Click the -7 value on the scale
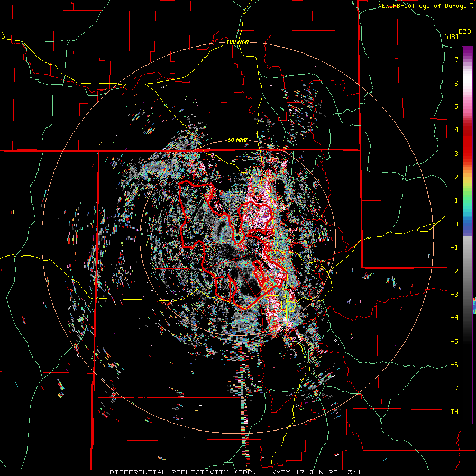The height and width of the screenshot is (476, 476). pos(454,388)
